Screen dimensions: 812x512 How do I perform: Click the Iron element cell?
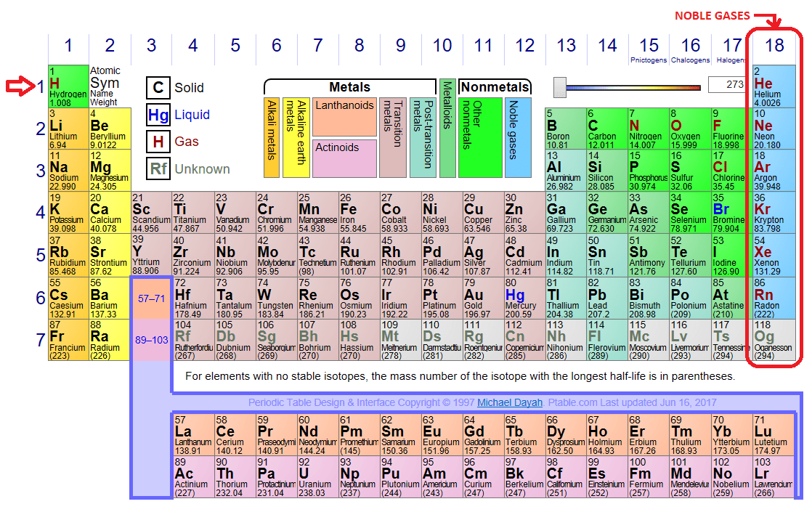click(x=359, y=212)
